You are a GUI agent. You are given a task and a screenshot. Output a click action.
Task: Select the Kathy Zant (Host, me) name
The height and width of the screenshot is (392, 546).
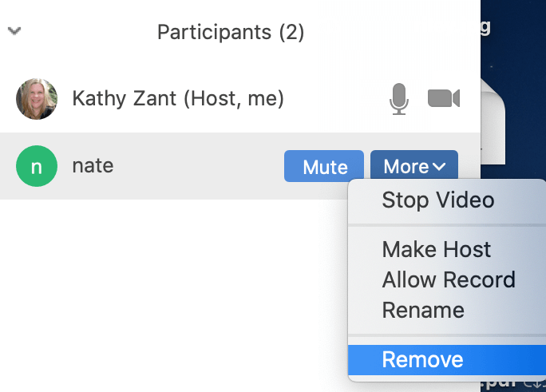pyautogui.click(x=177, y=99)
